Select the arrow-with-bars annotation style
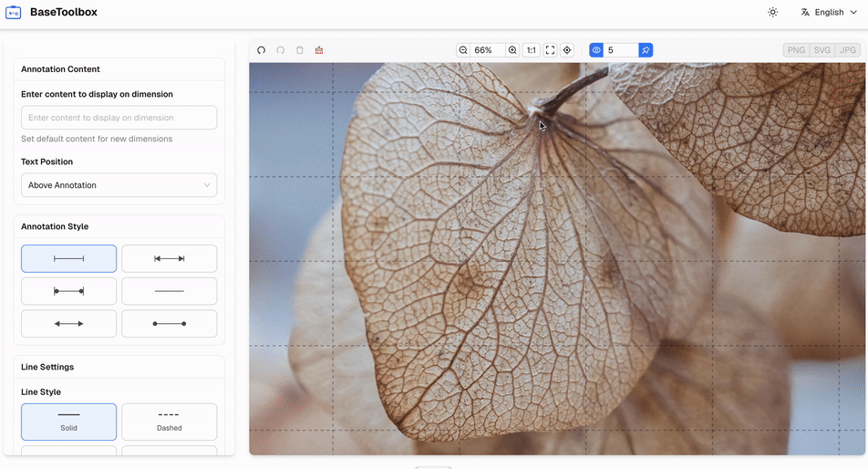This screenshot has width=868, height=469. pos(170,258)
